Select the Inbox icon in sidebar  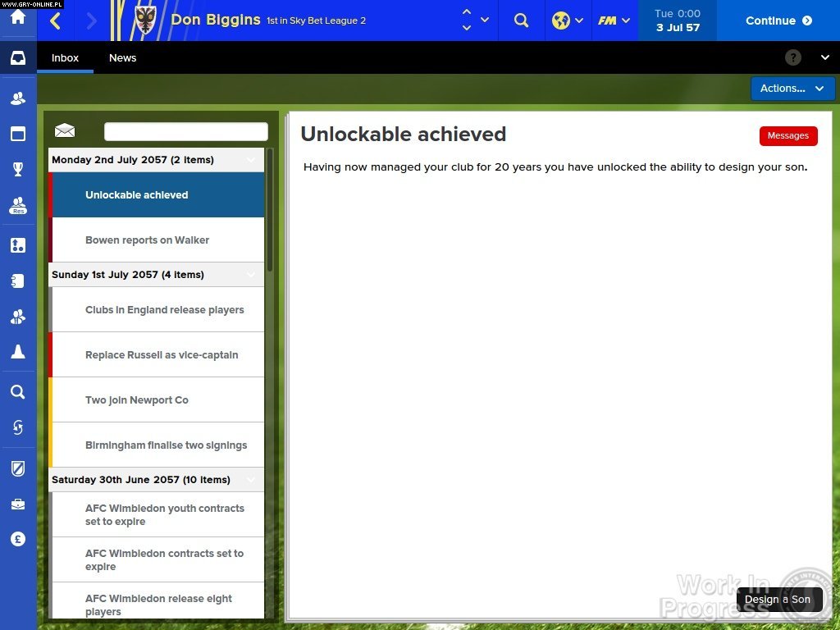[x=18, y=57]
